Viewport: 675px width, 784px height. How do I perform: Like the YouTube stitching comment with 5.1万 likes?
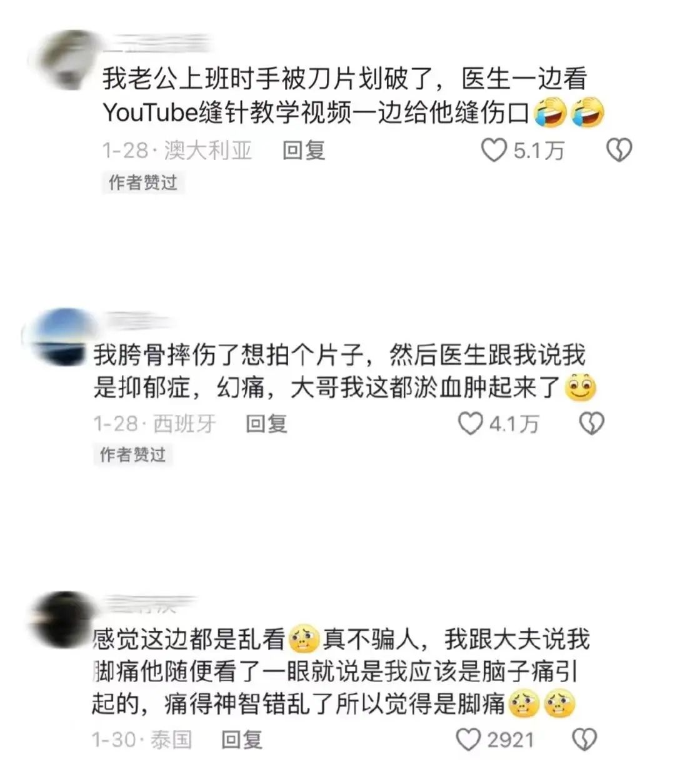pos(494,150)
